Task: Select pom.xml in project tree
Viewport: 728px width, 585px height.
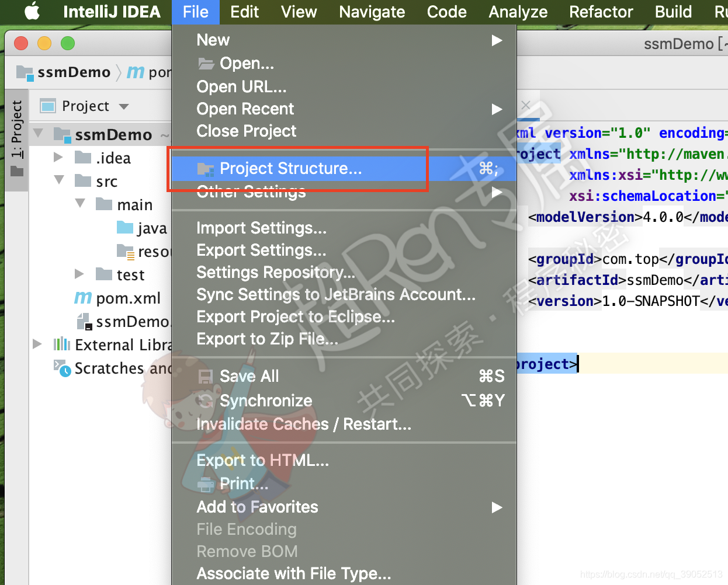Action: 128,298
